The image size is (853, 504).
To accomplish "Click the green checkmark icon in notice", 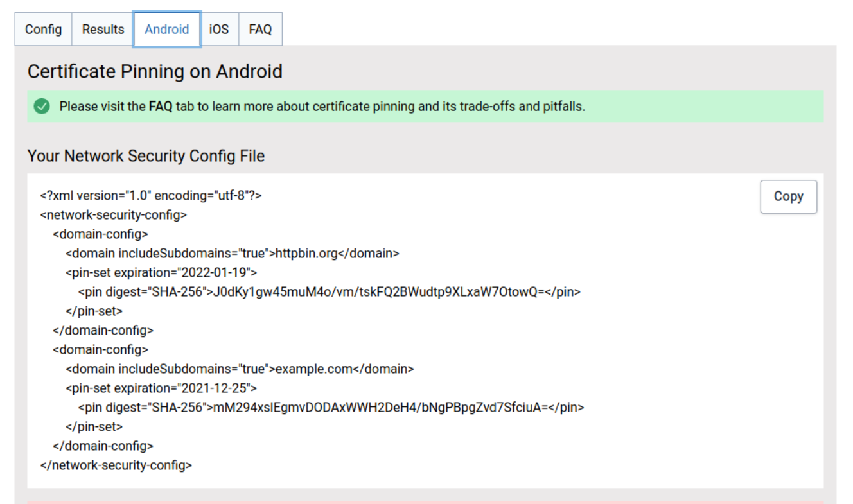I will click(x=42, y=107).
